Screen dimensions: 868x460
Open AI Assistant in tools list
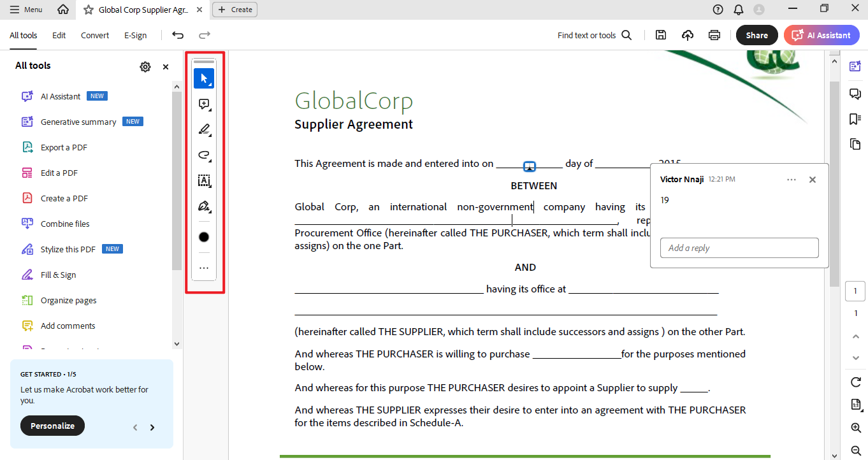(x=61, y=96)
